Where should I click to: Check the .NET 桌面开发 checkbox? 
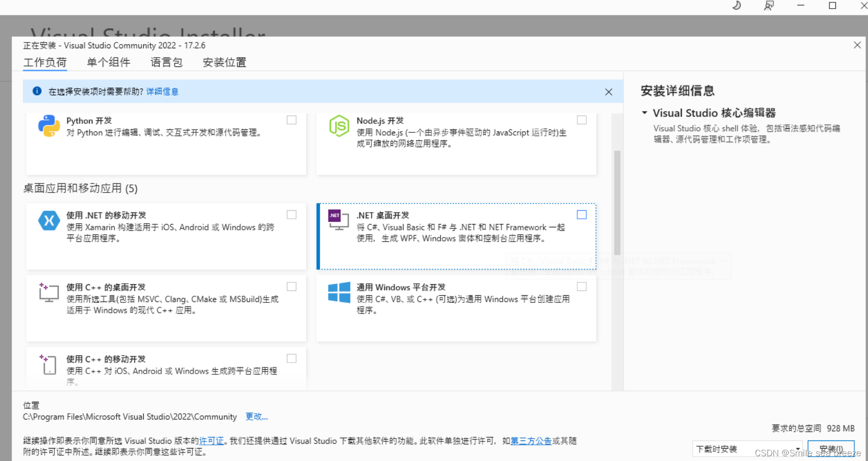click(x=582, y=214)
